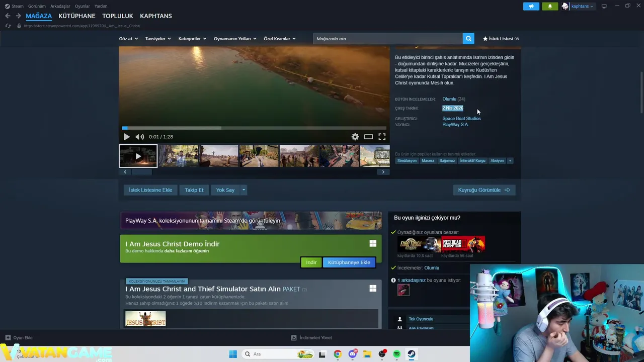This screenshot has height=362, width=644.
Task: Open İstek Listesi wishlist link
Action: (x=501, y=39)
